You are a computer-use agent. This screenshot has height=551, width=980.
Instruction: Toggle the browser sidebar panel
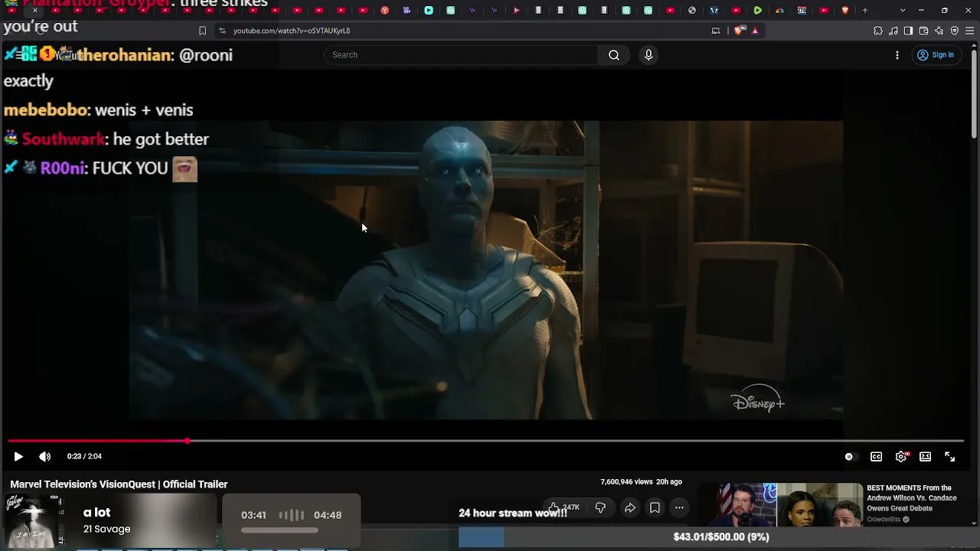pyautogui.click(x=908, y=31)
